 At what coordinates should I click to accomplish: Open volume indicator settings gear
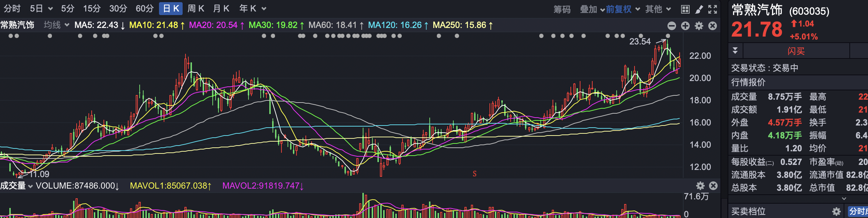[x=700, y=185]
